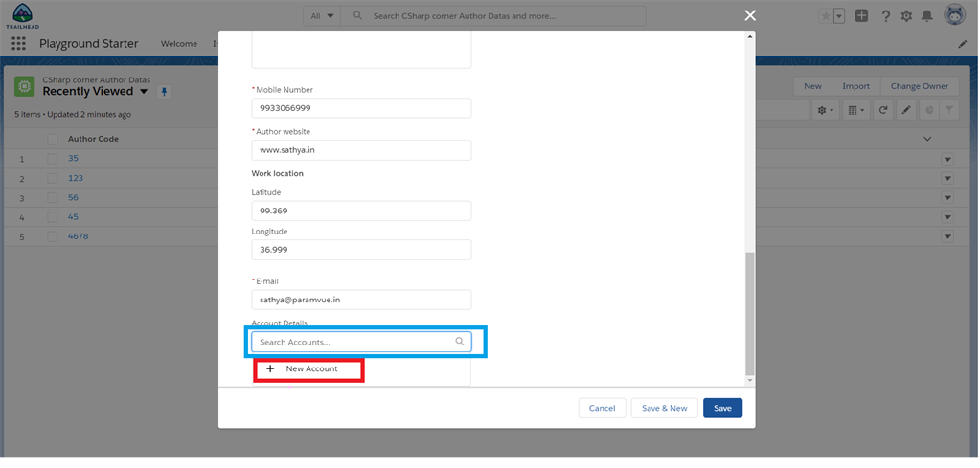980x468 pixels.
Task: Focus the Latitude field
Action: pos(361,211)
